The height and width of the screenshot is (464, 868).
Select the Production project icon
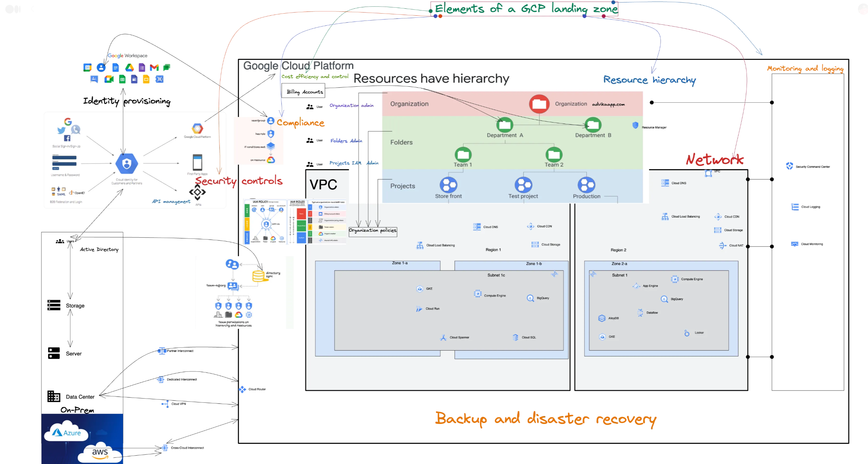click(x=586, y=185)
